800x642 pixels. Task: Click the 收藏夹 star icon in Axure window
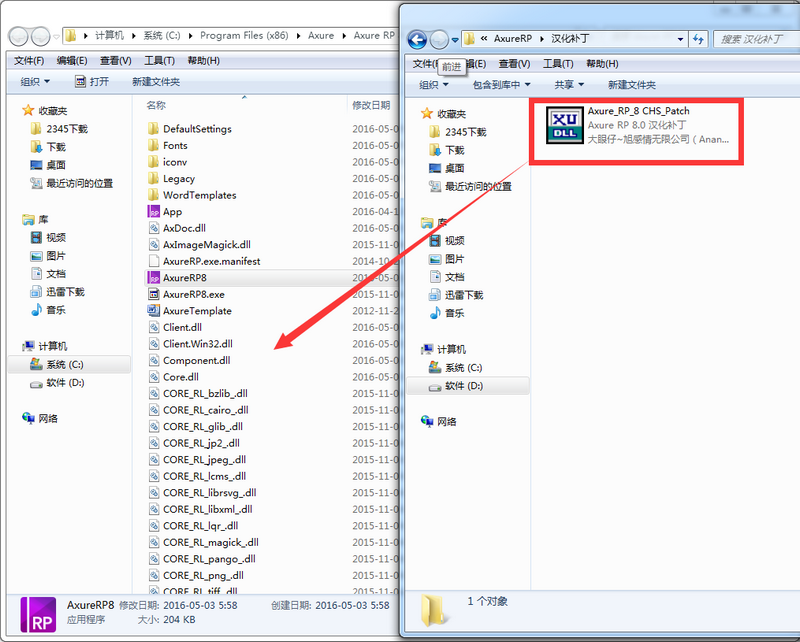pyautogui.click(x=28, y=110)
